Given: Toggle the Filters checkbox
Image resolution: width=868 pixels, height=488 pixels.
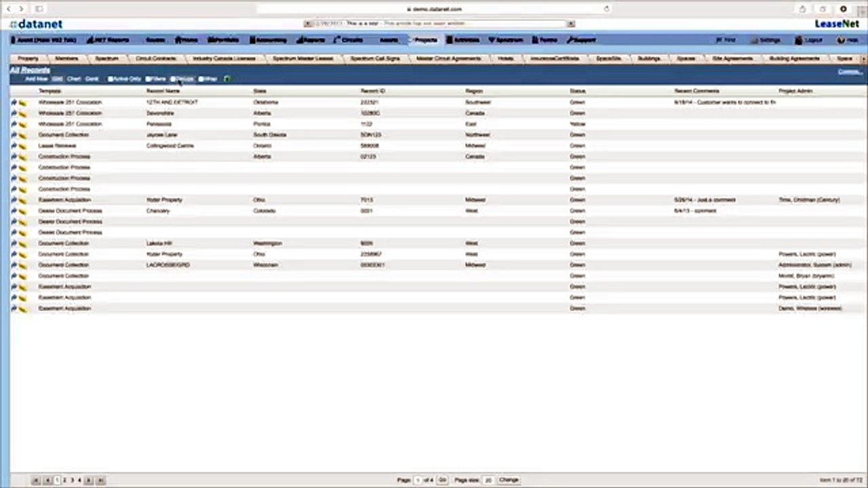Looking at the screenshot, I should pos(149,79).
